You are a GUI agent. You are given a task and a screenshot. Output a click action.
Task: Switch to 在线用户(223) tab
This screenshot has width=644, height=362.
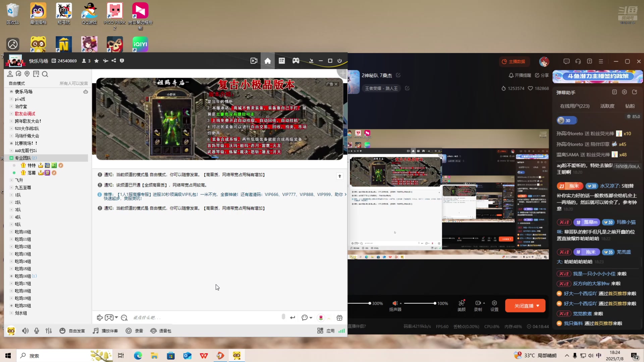click(x=575, y=106)
